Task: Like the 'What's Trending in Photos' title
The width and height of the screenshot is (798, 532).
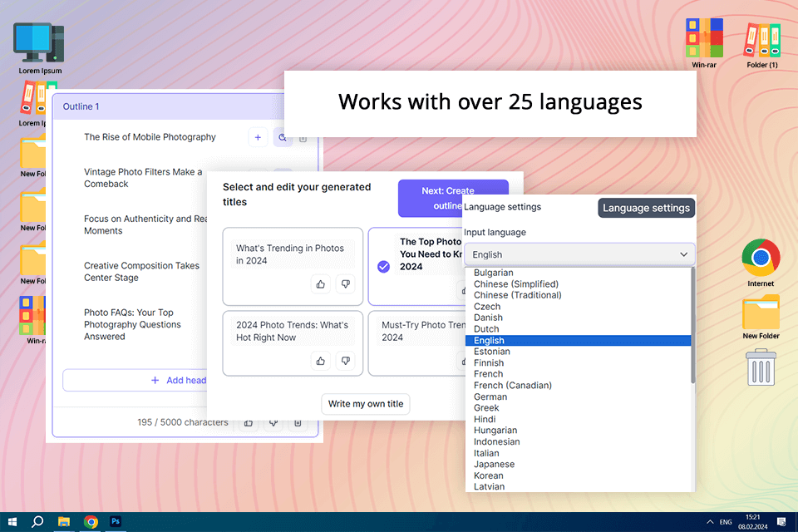Action: point(321,284)
